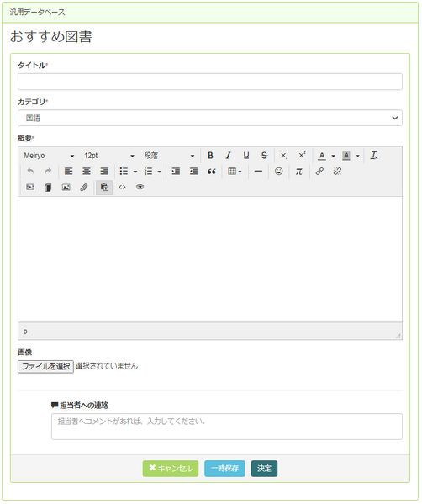Open the カテゴリ select box showing 国語
Screen dimensions: 422x504
(210, 118)
